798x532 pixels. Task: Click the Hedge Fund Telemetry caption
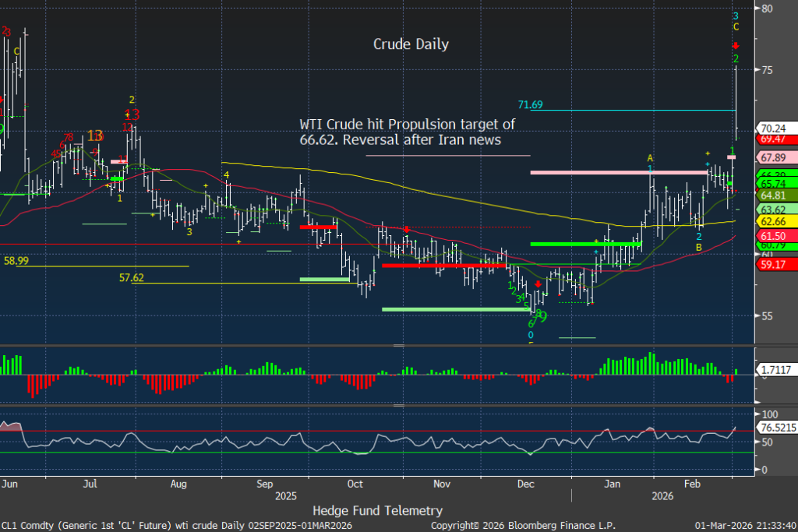[377, 510]
